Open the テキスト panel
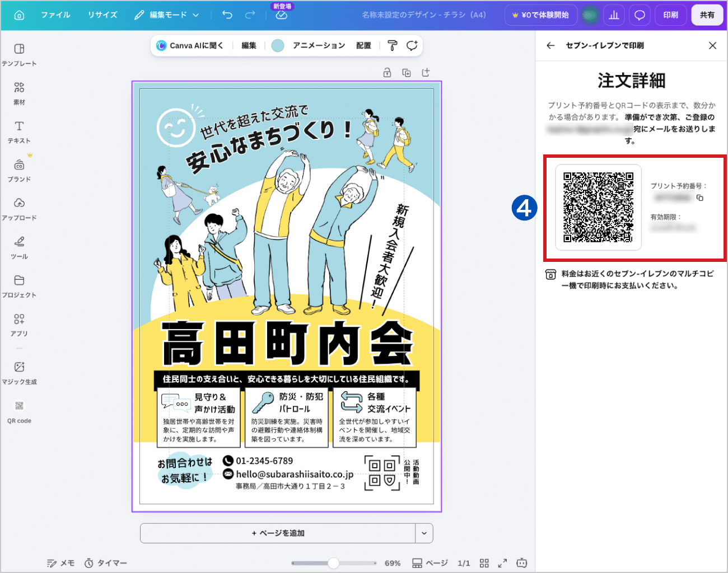 pos(19,132)
